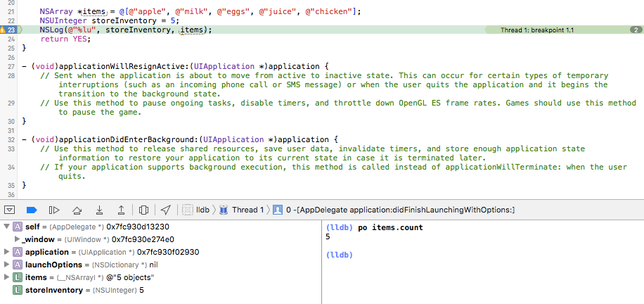Image resolution: width=644 pixels, height=304 pixels.
Task: Toggle the breakpoints activation button
Action: pos(32,210)
